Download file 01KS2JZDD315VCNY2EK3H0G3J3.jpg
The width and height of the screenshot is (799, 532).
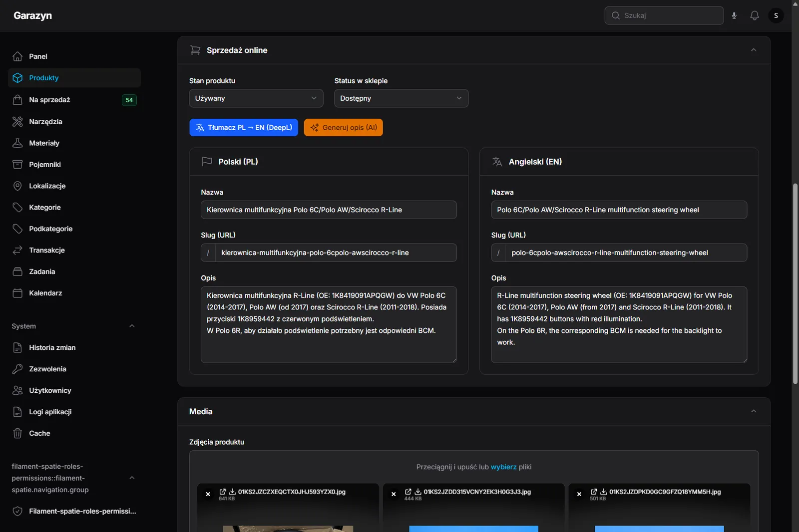click(x=418, y=492)
